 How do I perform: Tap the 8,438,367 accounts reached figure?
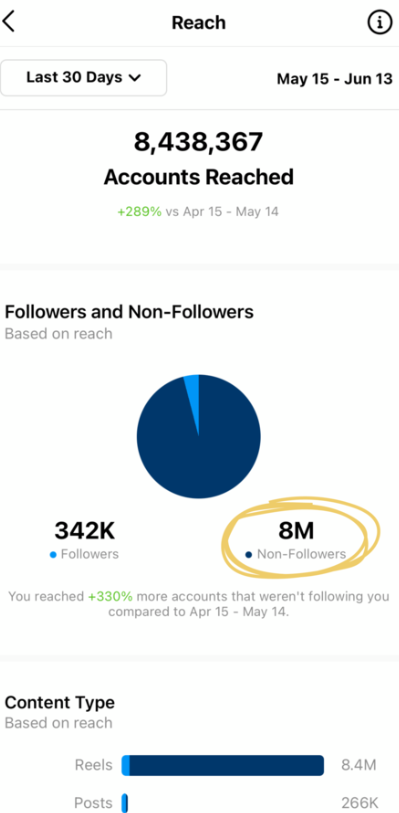(x=199, y=142)
